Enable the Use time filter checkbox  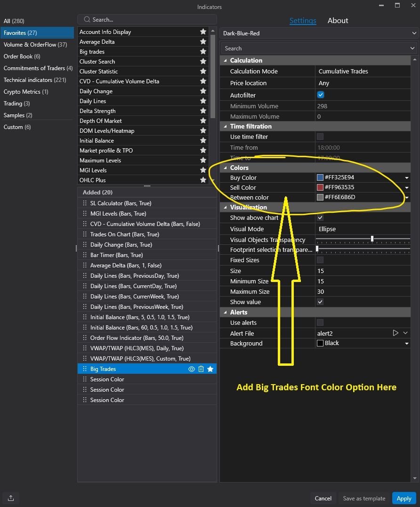click(320, 137)
